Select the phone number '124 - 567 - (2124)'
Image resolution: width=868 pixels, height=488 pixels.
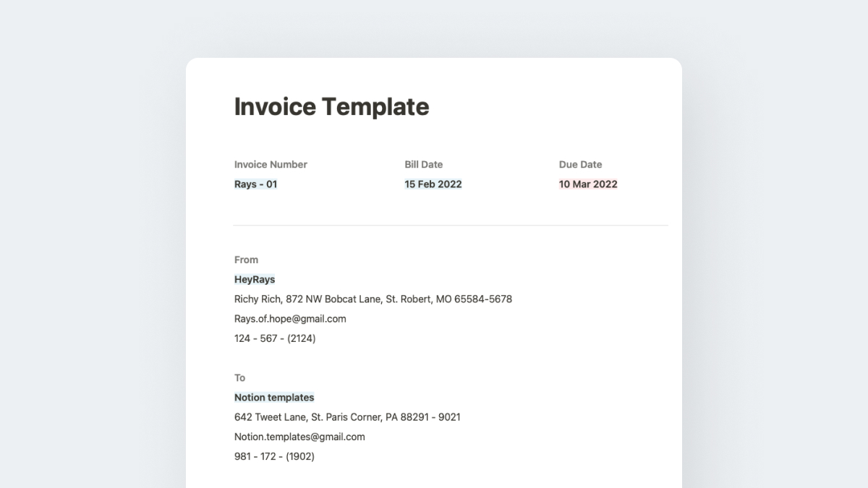[x=275, y=338]
